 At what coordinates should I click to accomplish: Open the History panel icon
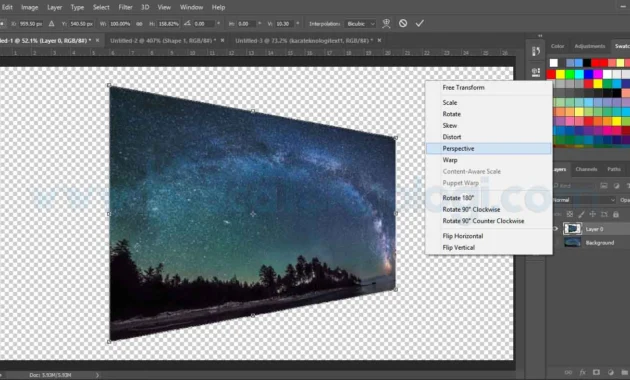pos(536,51)
